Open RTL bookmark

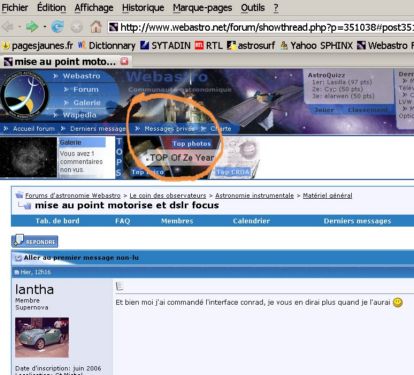[209, 45]
